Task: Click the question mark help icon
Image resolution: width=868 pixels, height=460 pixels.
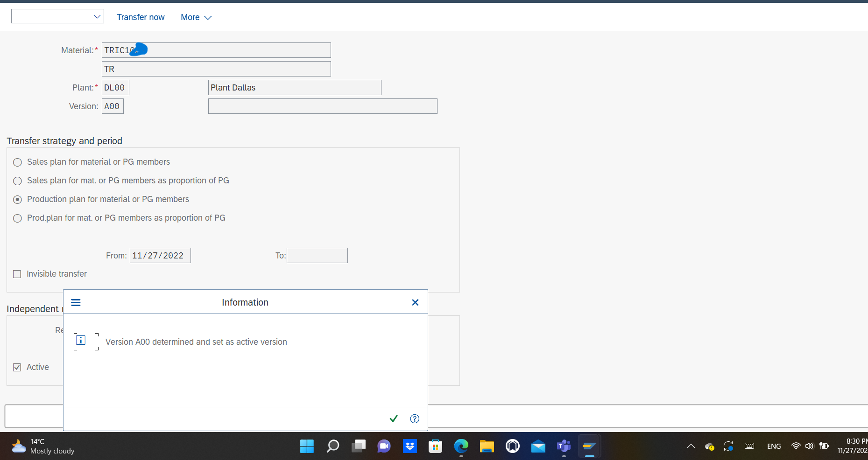Action: click(415, 418)
